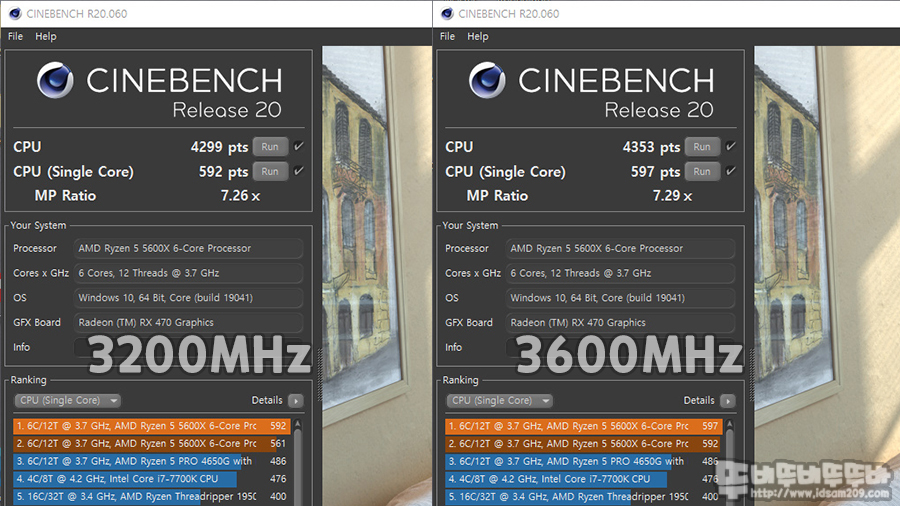Viewport: 900px width, 506px height.
Task: Click the Cores x GHz field in the left window
Action: (188, 273)
